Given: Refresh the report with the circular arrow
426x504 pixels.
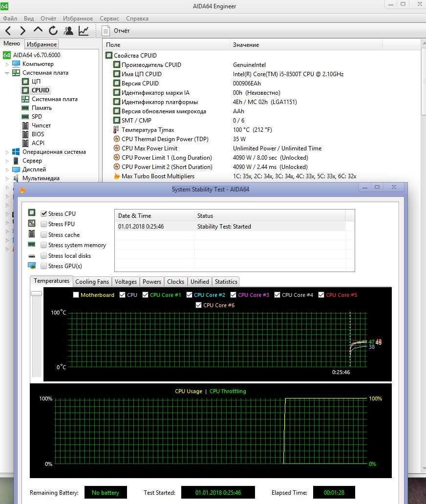Looking at the screenshot, I should click(x=53, y=31).
